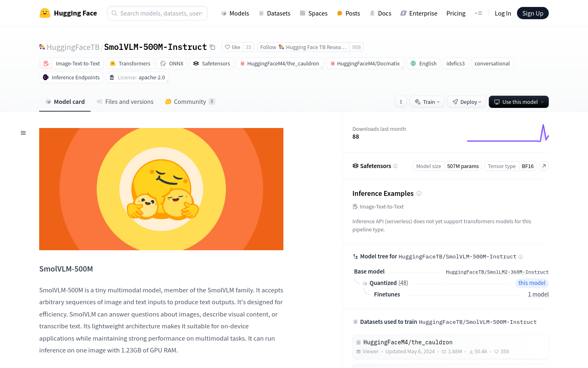The height and width of the screenshot is (368, 588).
Task: Copy the model name with copy icon
Action: [212, 47]
